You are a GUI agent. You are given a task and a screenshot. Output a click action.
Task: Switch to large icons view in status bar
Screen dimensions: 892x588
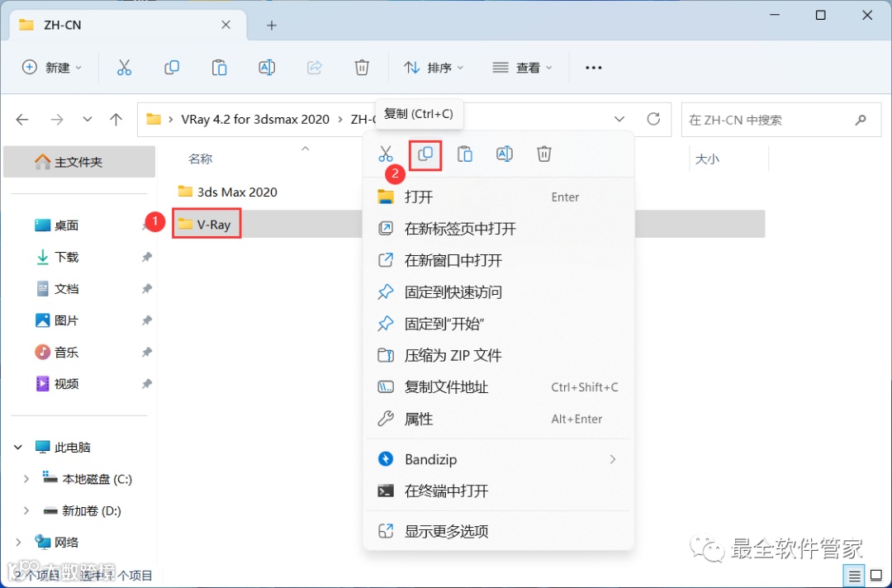[x=876, y=576]
